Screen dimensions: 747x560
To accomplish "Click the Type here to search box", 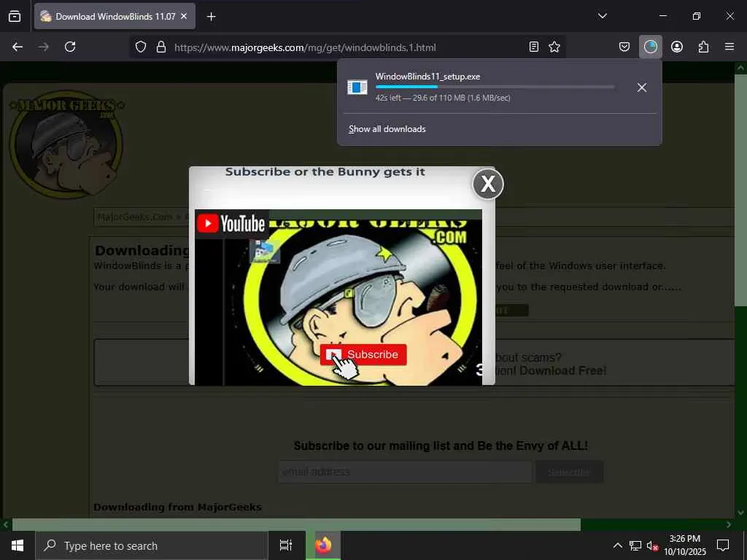I will 152,545.
